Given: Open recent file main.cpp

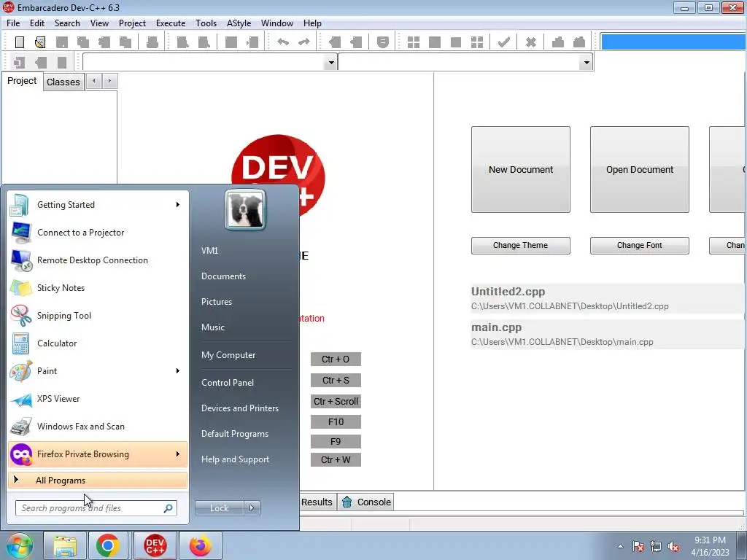Looking at the screenshot, I should pyautogui.click(x=606, y=334).
